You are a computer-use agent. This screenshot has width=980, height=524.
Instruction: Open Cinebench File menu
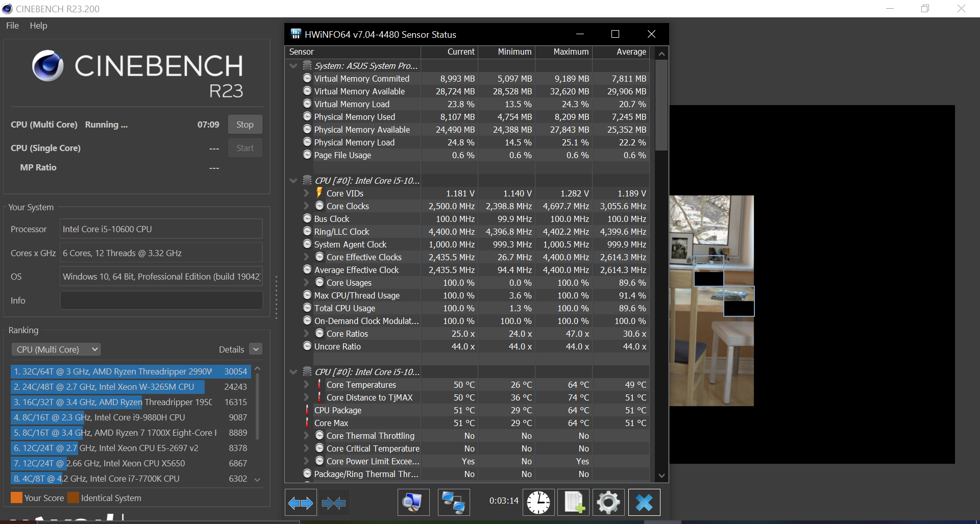(12, 26)
